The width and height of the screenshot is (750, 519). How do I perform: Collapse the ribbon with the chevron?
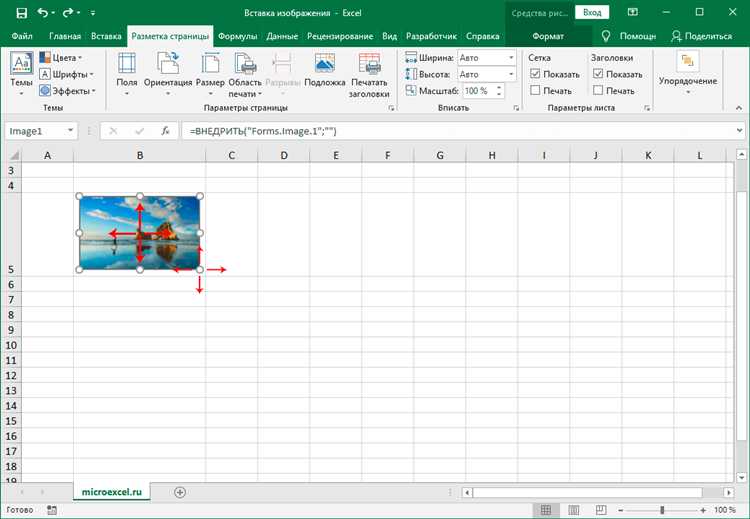[739, 109]
